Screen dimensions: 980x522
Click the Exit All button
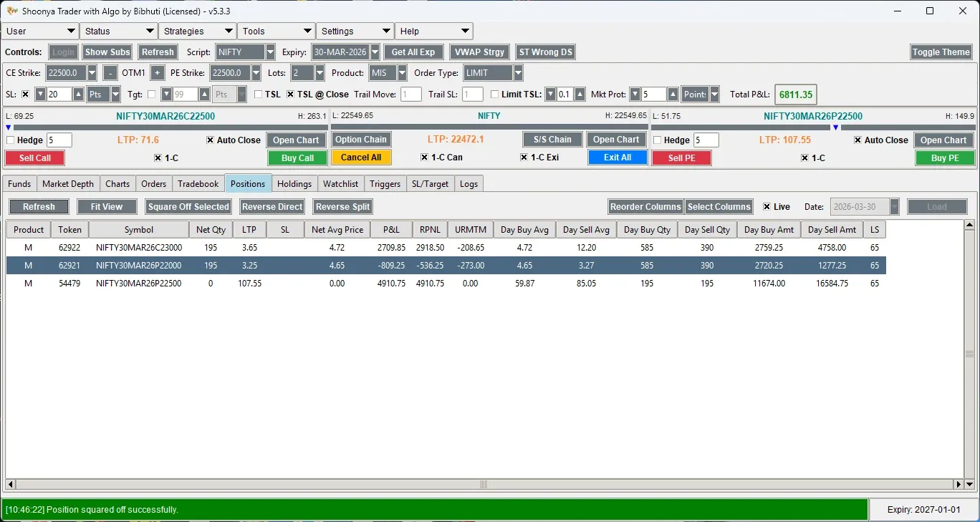[618, 158]
